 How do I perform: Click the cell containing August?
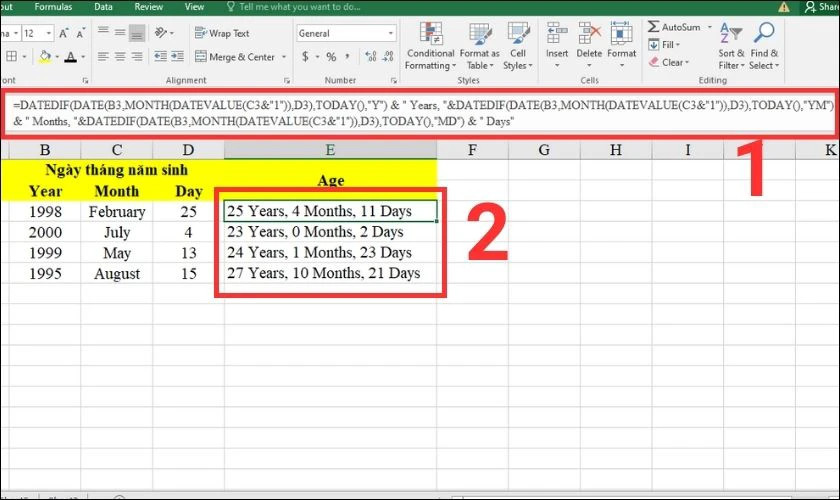click(x=117, y=273)
